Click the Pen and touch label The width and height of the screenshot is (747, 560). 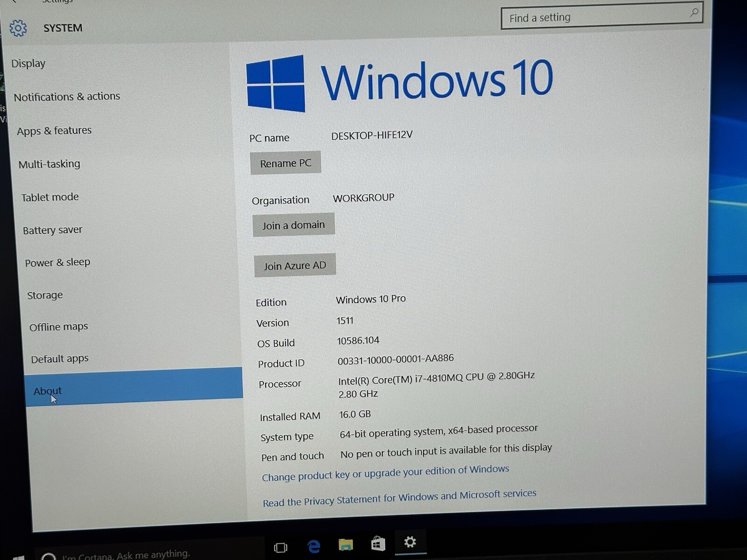point(292,457)
